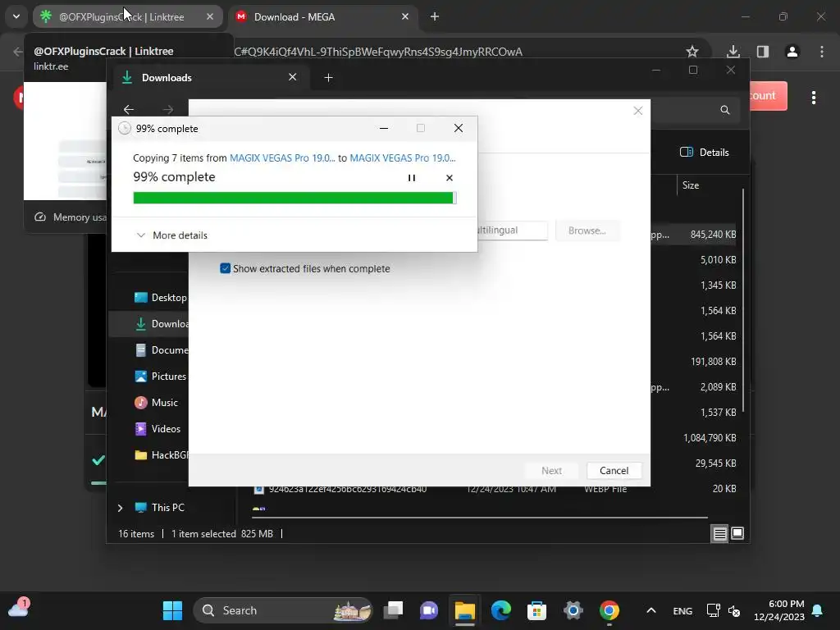Click the File Explorer search icon
The height and width of the screenshot is (630, 840).
coord(725,110)
